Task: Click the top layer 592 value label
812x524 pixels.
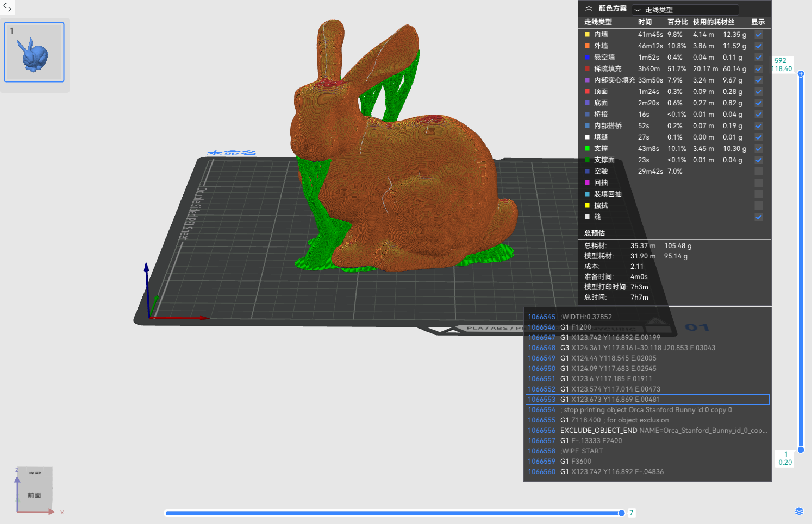Action: [780, 61]
